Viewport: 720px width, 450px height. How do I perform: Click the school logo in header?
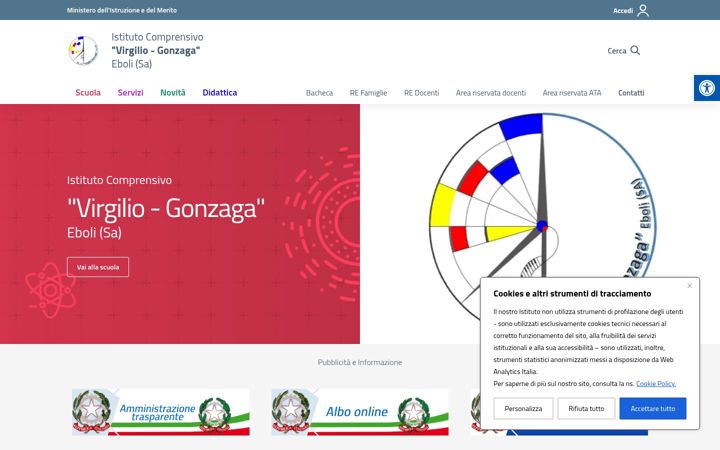[x=83, y=50]
